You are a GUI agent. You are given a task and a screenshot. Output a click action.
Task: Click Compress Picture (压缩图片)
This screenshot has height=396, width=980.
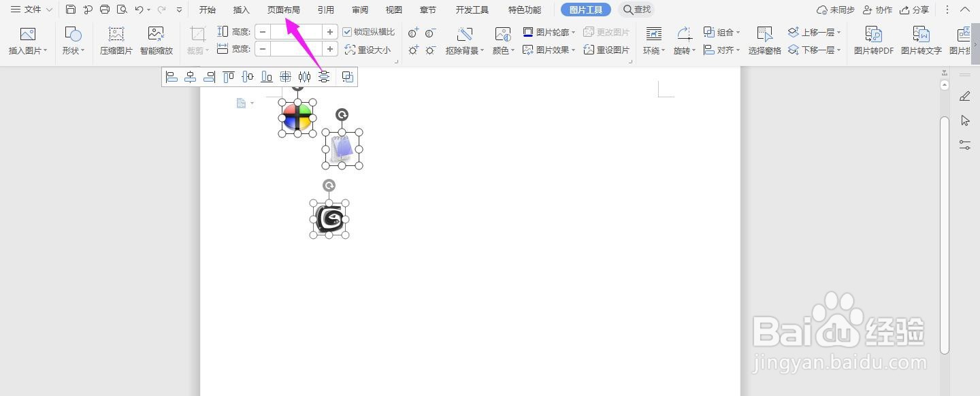coord(116,41)
